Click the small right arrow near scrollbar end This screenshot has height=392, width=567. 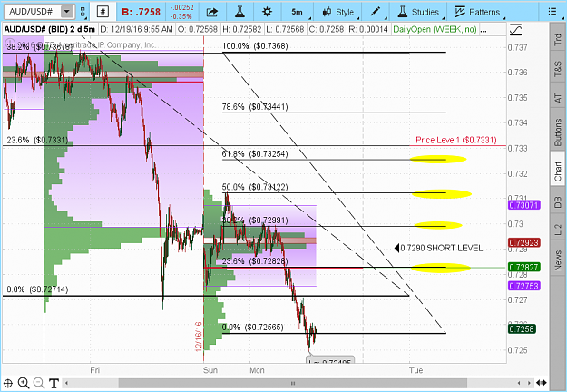pyautogui.click(x=529, y=383)
